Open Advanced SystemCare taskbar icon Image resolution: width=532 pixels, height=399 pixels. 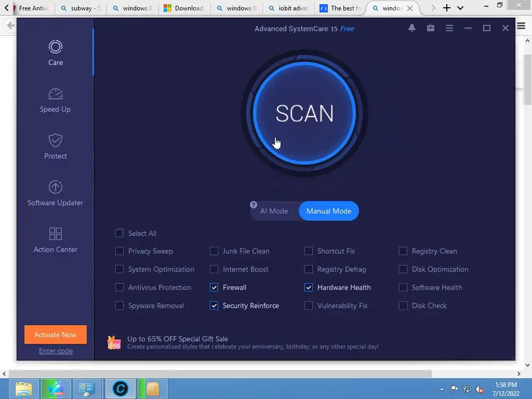pos(121,389)
